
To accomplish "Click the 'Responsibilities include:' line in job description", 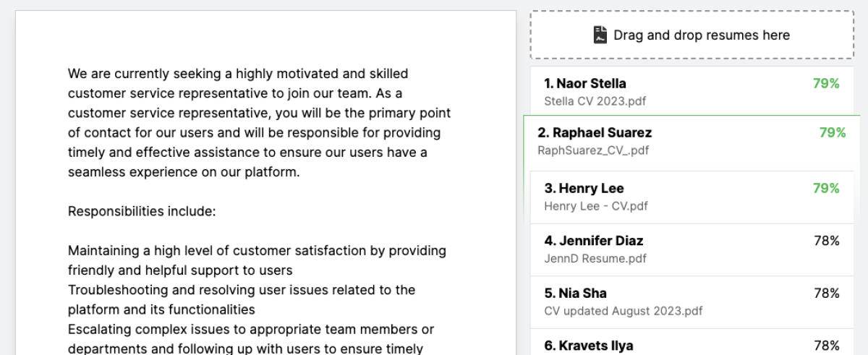I will [x=142, y=212].
